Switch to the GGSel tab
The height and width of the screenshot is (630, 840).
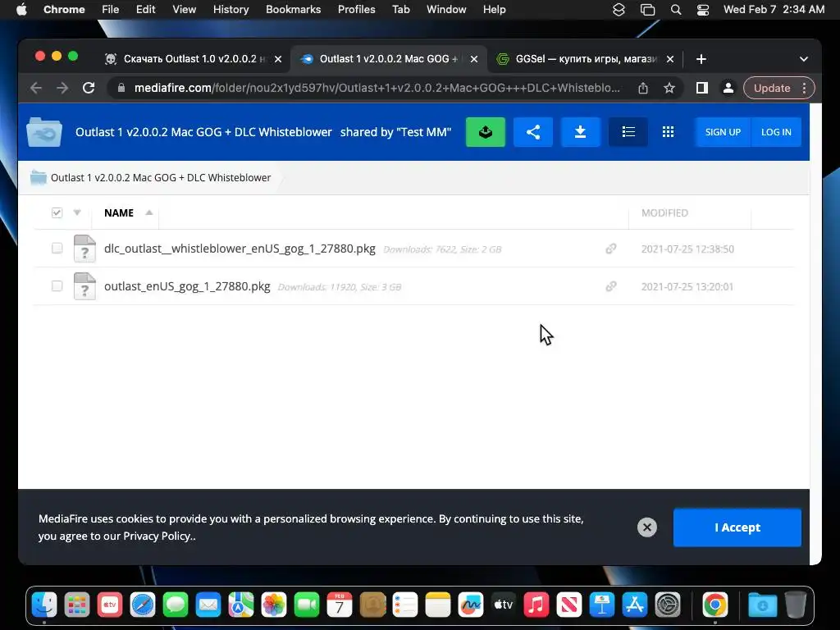click(586, 59)
